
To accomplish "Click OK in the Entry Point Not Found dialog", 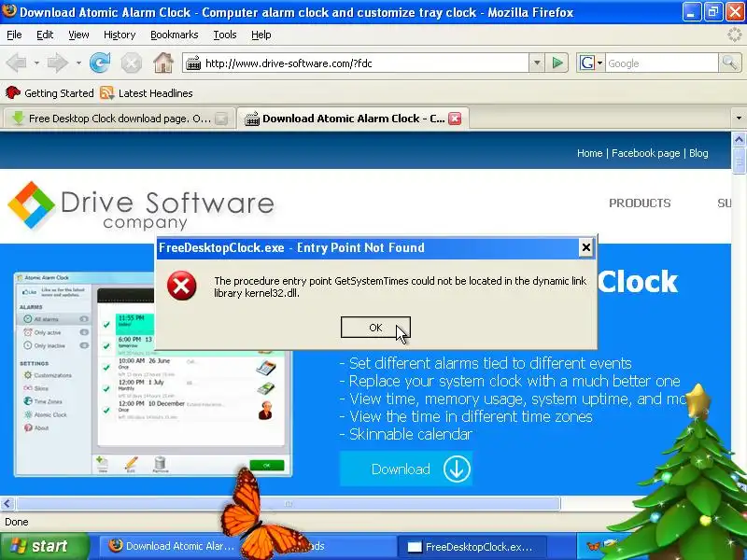I will point(375,328).
